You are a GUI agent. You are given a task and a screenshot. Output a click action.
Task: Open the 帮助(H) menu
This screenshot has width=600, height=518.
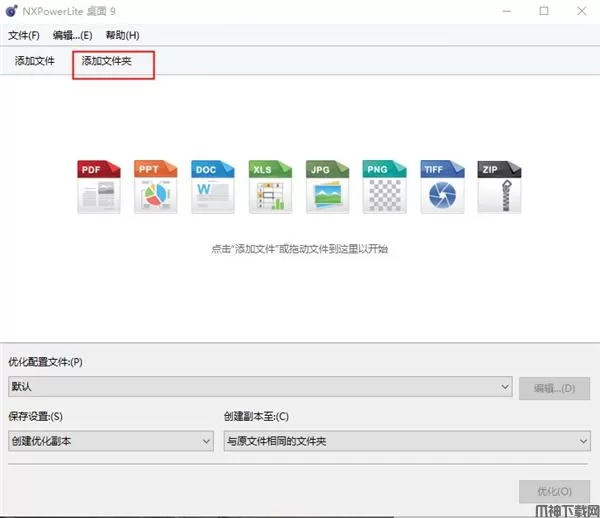[122, 36]
